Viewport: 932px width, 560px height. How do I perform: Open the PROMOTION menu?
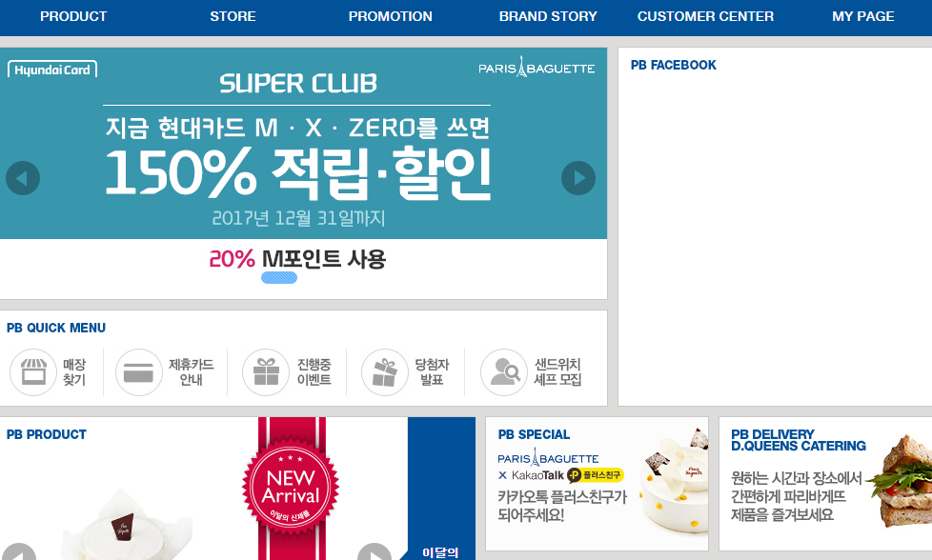coord(391,16)
